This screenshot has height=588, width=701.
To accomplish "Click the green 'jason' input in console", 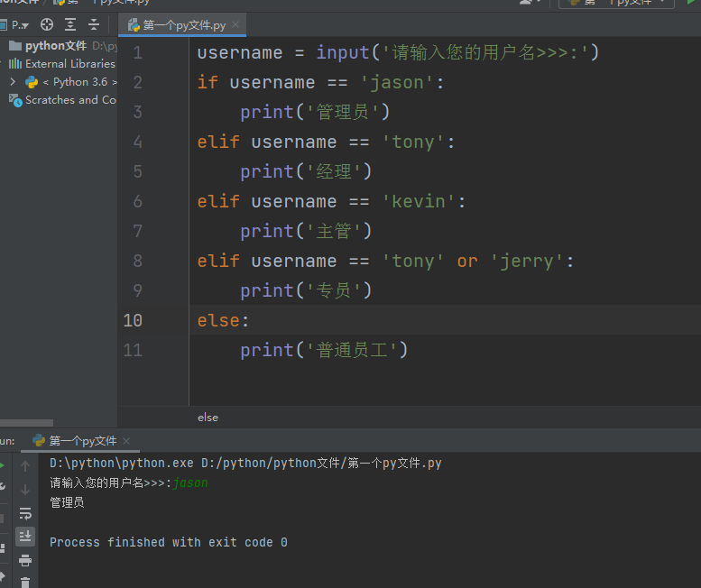I will (x=190, y=483).
